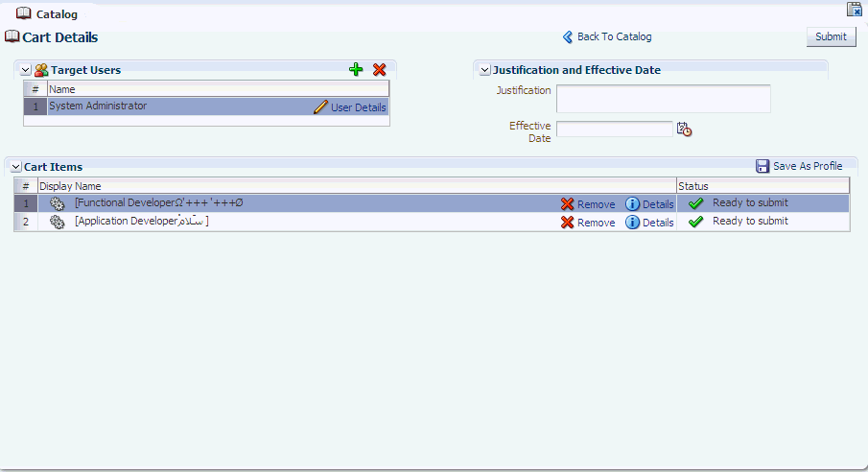Click row number 1 in Target Users
The width and height of the screenshot is (868, 472).
coord(35,106)
